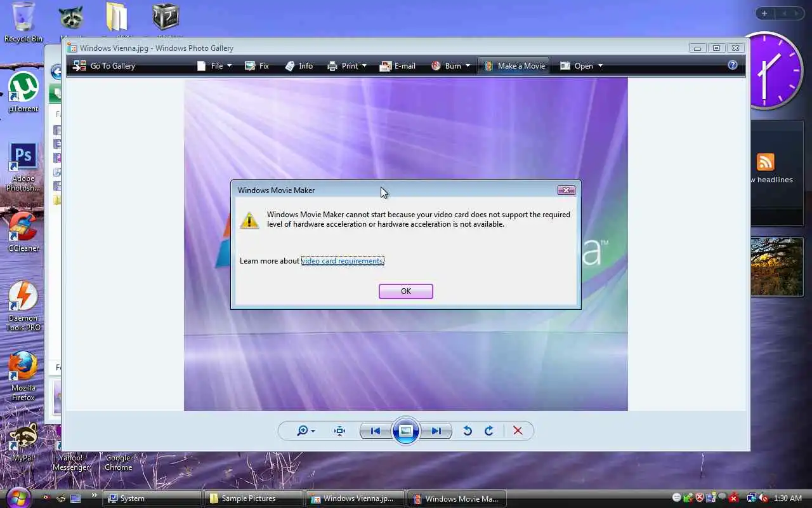
Task: Select the µTorrent desktop shortcut
Action: (x=23, y=92)
